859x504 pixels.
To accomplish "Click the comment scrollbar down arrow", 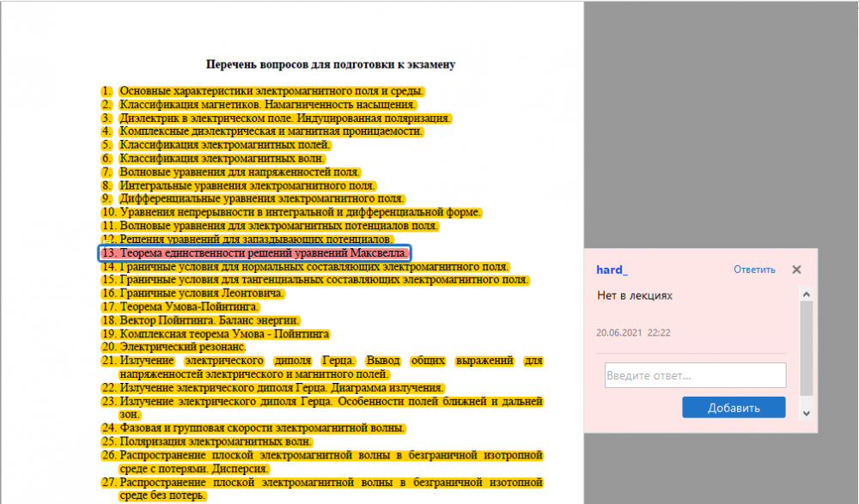I will pyautogui.click(x=806, y=413).
